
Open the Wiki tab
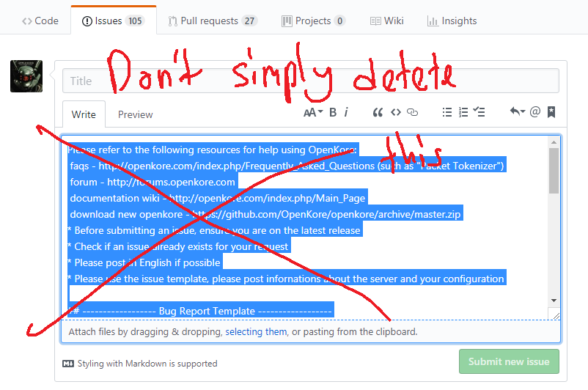click(x=386, y=21)
